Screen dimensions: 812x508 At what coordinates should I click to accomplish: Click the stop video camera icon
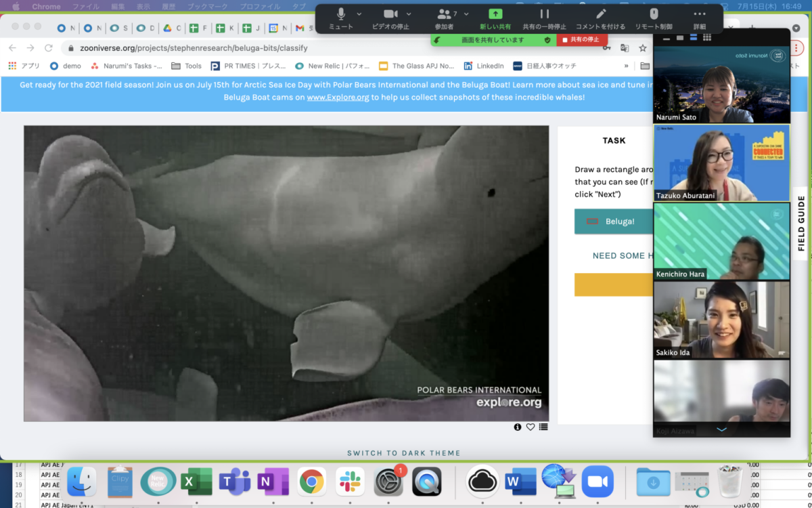click(390, 14)
